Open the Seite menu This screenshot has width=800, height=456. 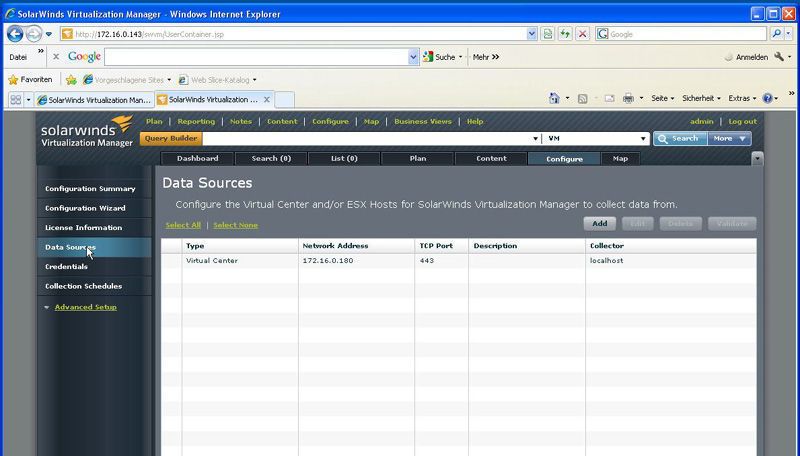tap(662, 98)
